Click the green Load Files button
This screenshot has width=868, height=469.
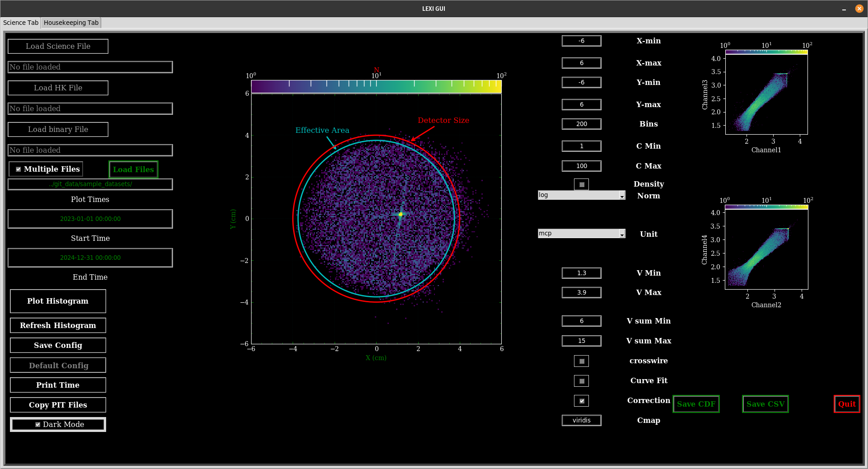[133, 169]
